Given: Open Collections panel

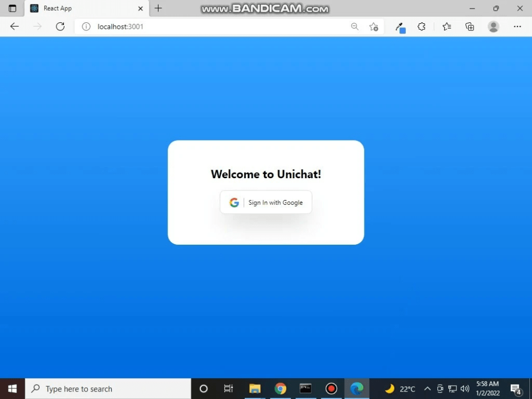Looking at the screenshot, I should pyautogui.click(x=470, y=27).
